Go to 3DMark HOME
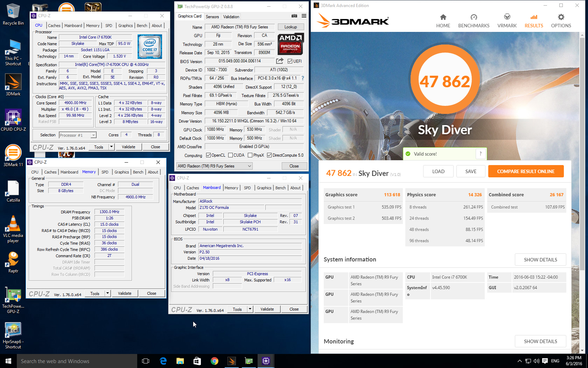 (x=443, y=21)
